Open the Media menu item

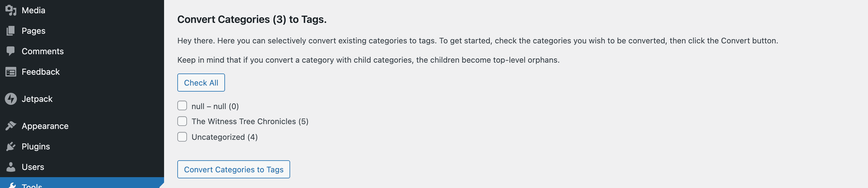tap(33, 11)
